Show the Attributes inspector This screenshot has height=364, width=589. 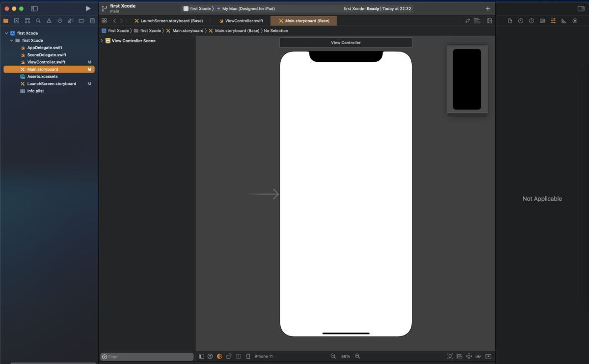[553, 21]
